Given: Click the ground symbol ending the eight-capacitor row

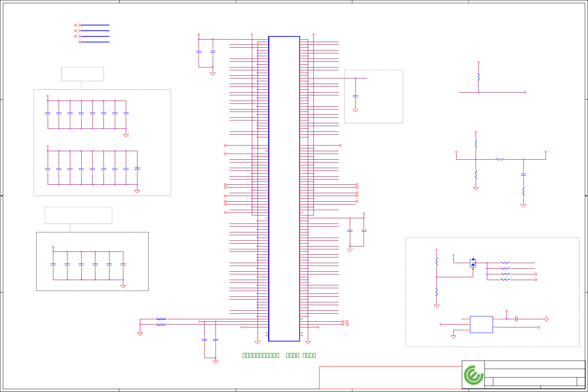Looking at the screenshot, I should pyautogui.click(x=126, y=135).
